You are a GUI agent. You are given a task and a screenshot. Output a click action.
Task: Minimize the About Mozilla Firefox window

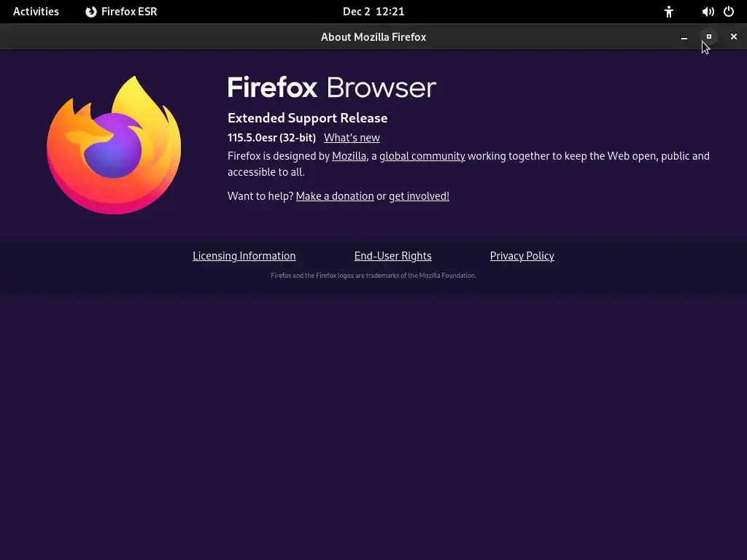[x=684, y=36]
